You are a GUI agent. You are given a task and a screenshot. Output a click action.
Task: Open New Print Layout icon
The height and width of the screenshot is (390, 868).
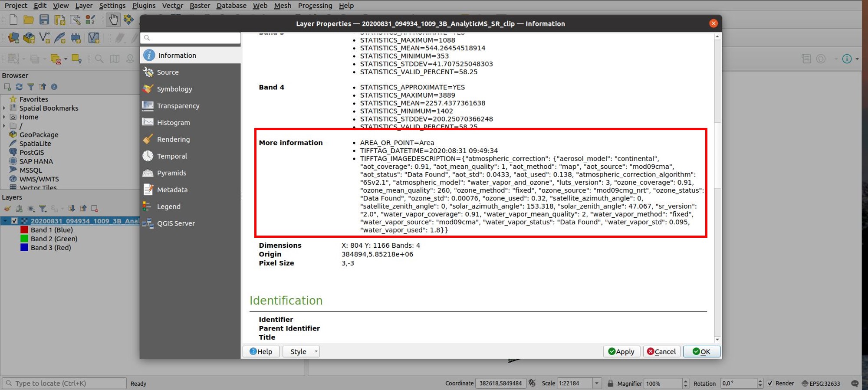60,20
